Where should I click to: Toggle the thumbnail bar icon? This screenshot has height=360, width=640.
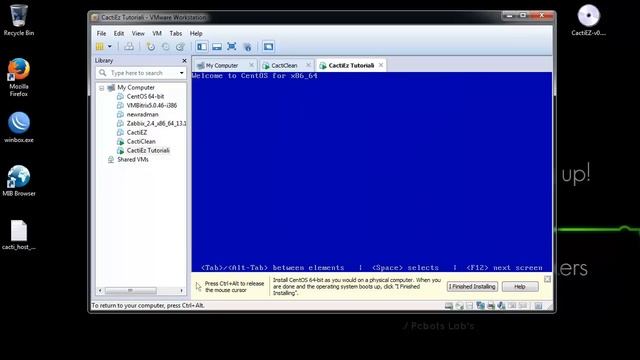tap(217, 47)
